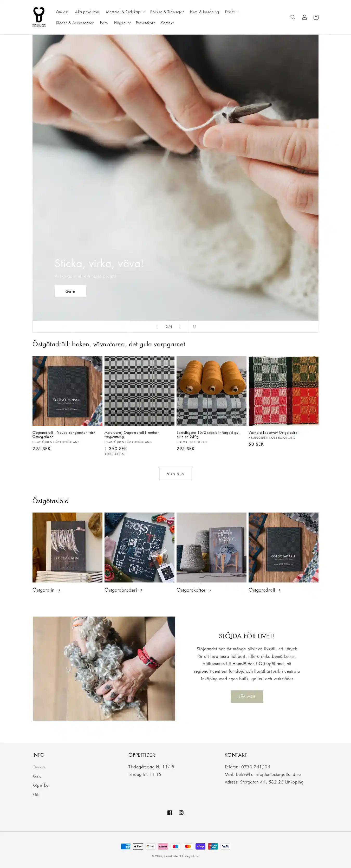Click the Garn button on banner
The image size is (351, 868).
(x=70, y=291)
